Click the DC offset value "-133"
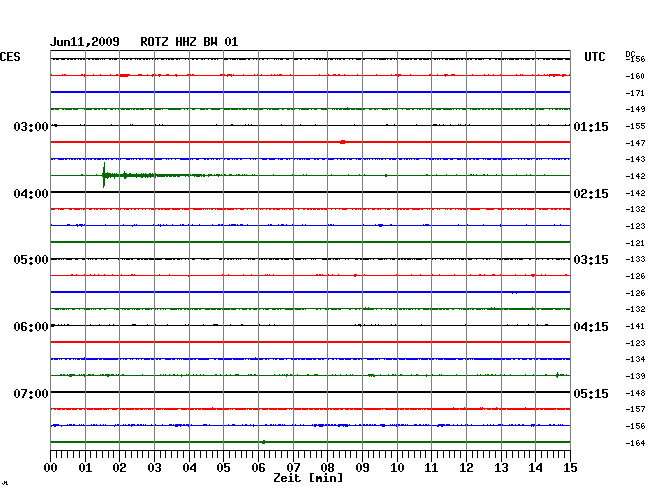650x494 pixels. pyautogui.click(x=635, y=259)
